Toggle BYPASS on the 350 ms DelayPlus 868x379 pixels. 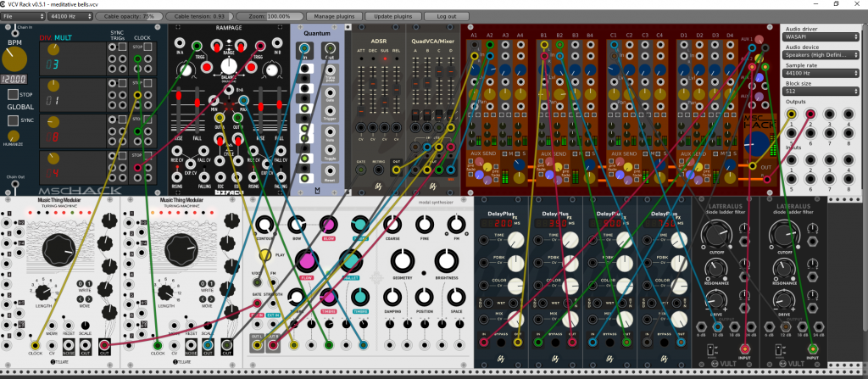555,343
